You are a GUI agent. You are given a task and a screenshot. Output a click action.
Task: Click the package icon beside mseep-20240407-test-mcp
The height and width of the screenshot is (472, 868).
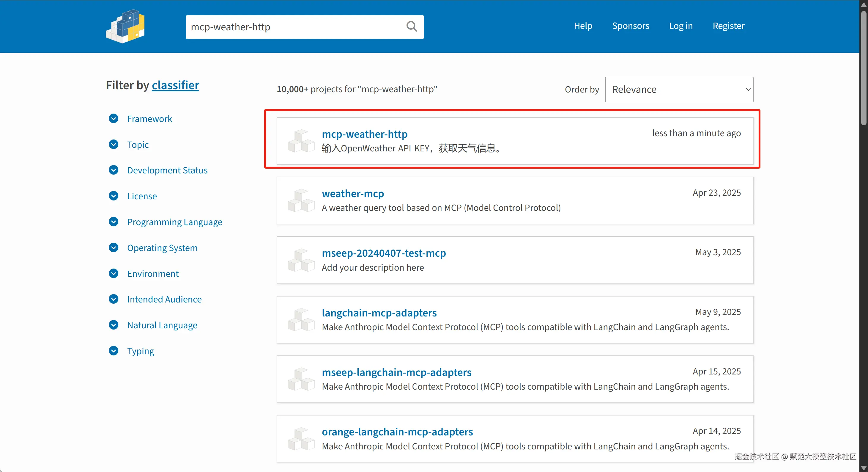coord(301,260)
